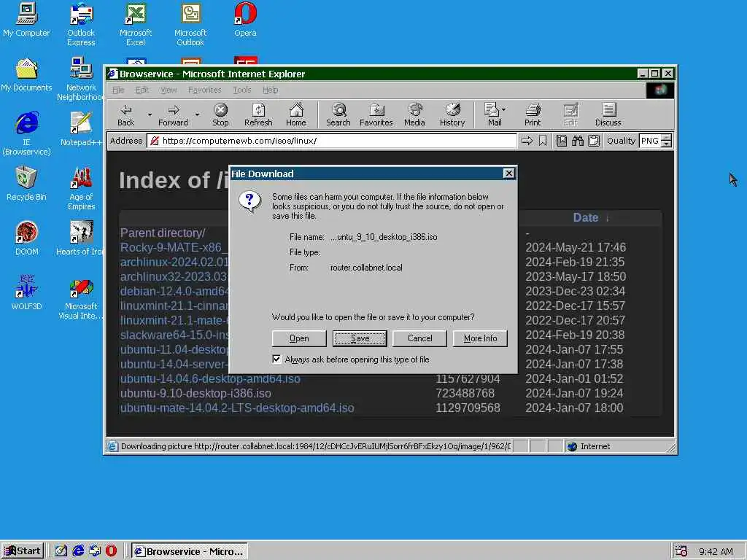Stop page loading with the Stop icon

(x=220, y=114)
